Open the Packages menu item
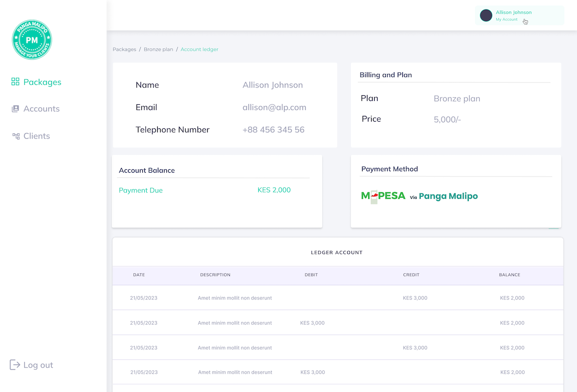This screenshot has width=577, height=392. (42, 82)
